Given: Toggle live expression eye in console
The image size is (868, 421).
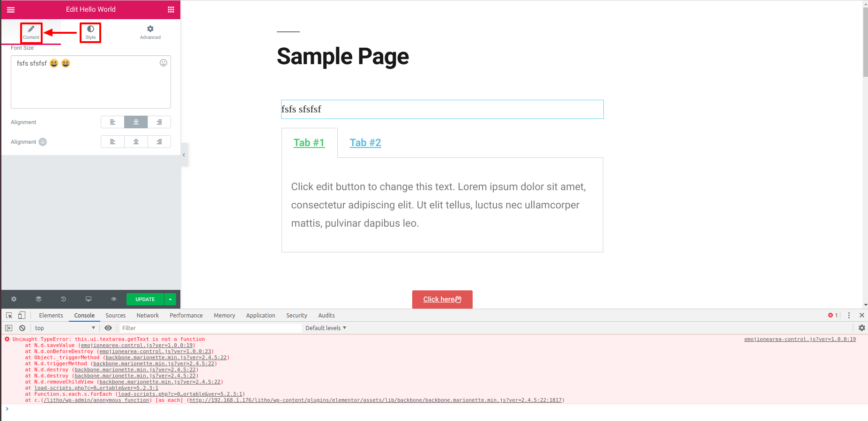Looking at the screenshot, I should [x=108, y=328].
